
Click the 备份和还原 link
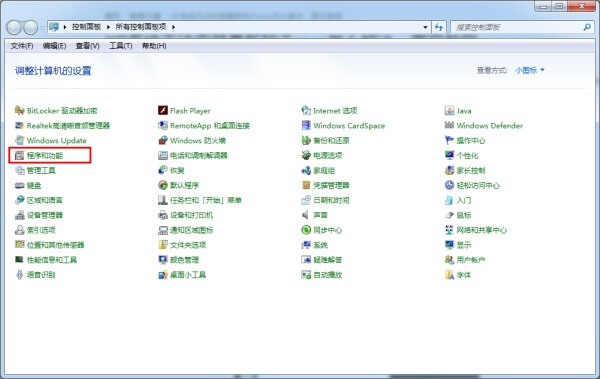coord(331,140)
